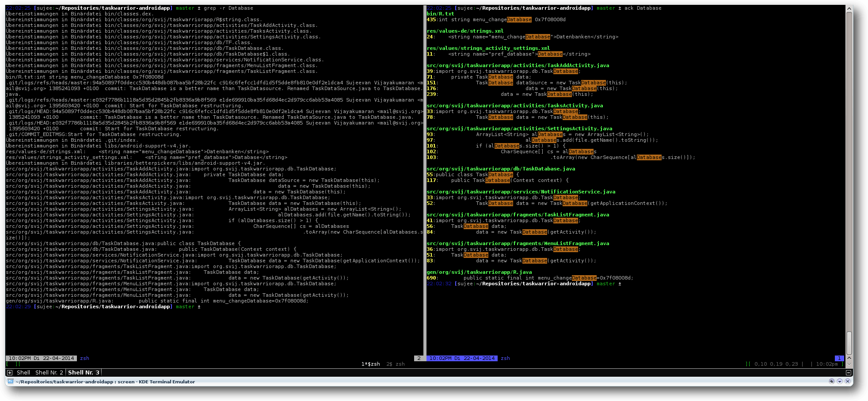
Task: Click the grep line 'gen/org/svij/taskwarriorapp/R.java: public static final'
Action: point(157,301)
